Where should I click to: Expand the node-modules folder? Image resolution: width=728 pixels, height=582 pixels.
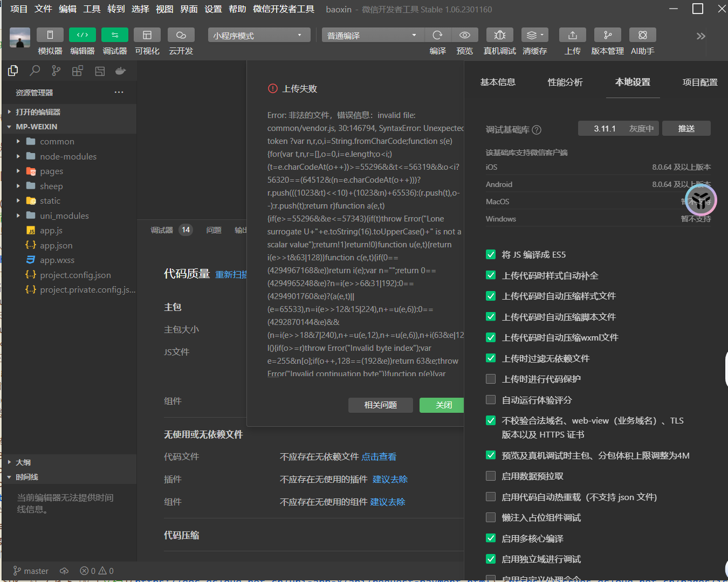tap(69, 156)
